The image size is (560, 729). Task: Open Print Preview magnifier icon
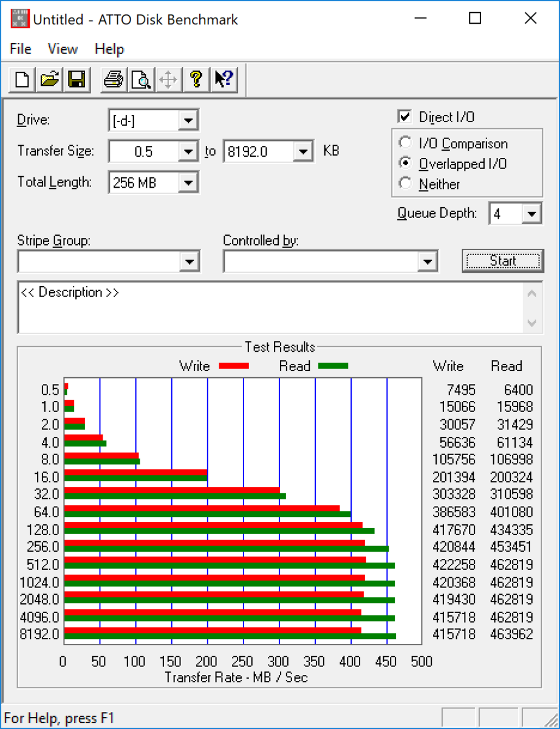[141, 80]
